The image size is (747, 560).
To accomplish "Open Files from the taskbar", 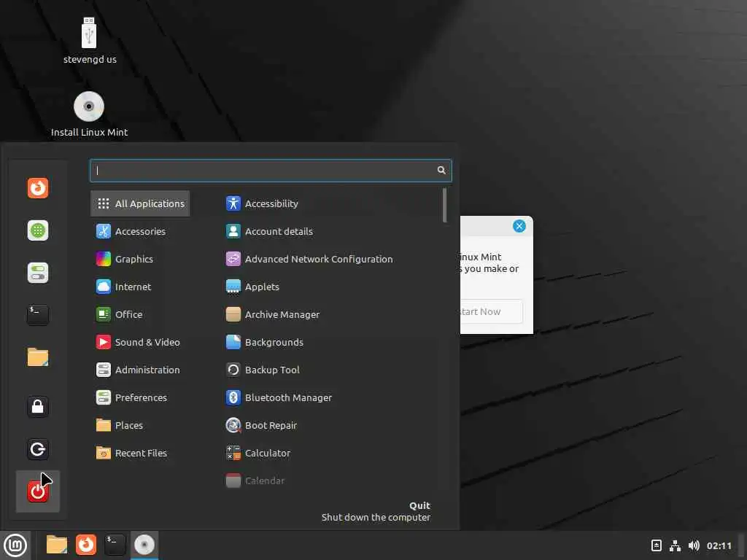I will [x=57, y=545].
